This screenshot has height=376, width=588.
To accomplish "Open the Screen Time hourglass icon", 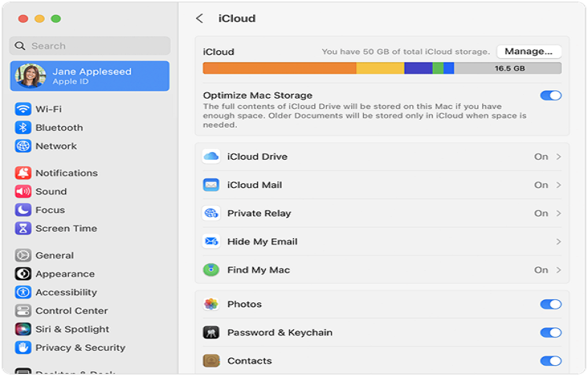I will [x=23, y=229].
